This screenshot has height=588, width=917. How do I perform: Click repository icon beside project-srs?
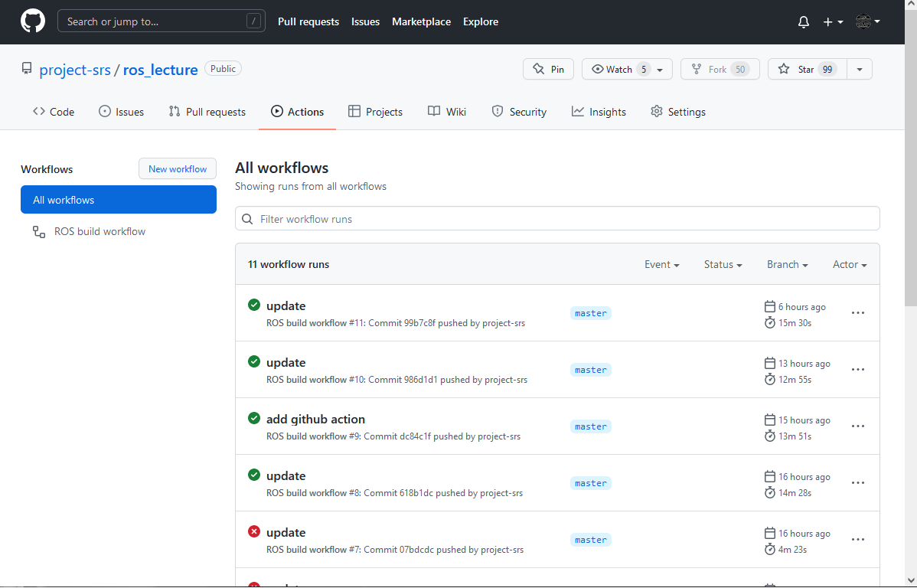pyautogui.click(x=27, y=69)
